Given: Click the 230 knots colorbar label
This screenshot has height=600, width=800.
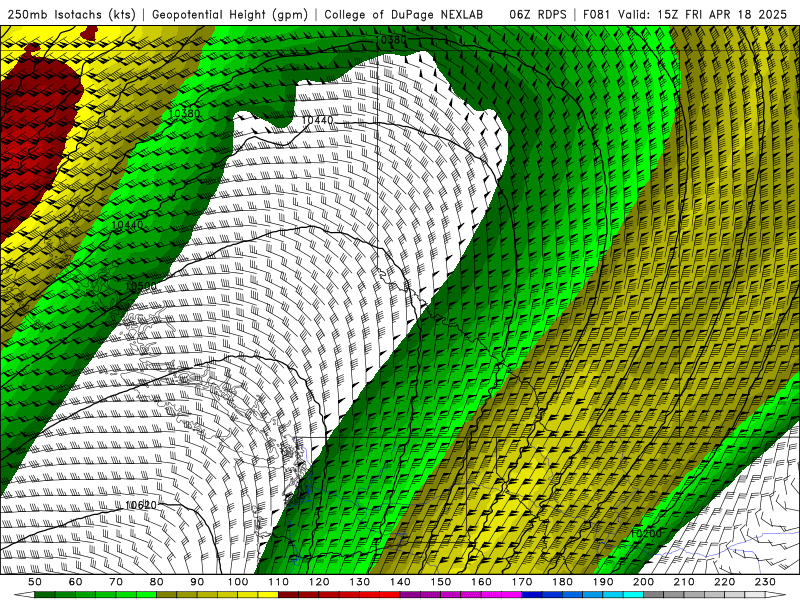Looking at the screenshot, I should point(765,582).
